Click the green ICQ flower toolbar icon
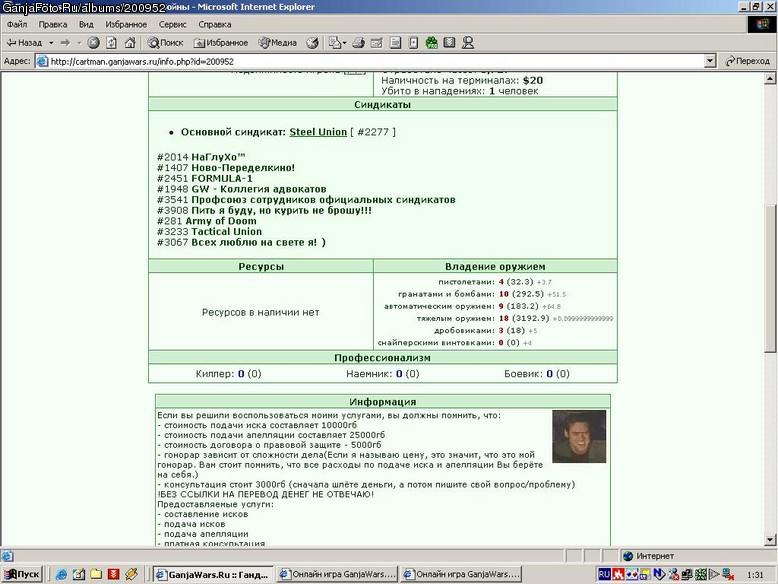The width and height of the screenshot is (778, 584). (432, 43)
